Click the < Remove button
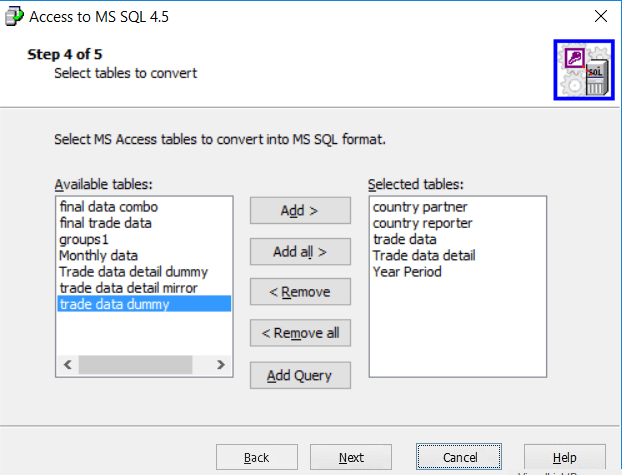This screenshot has height=475, width=623. tap(300, 292)
